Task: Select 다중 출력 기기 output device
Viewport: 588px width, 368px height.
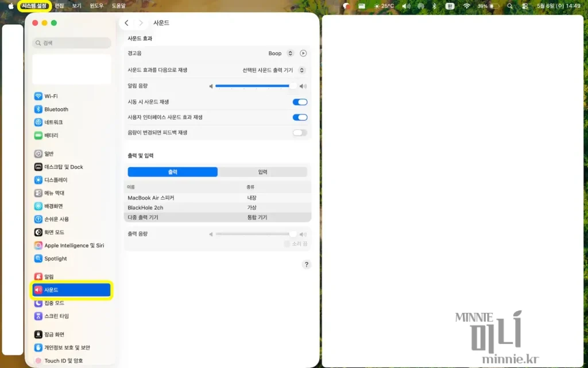Action: click(218, 217)
